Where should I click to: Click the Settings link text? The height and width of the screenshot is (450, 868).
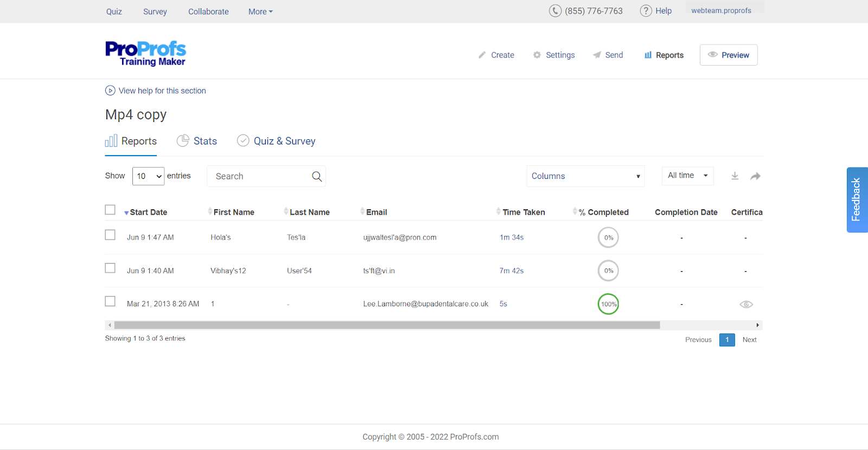(560, 55)
